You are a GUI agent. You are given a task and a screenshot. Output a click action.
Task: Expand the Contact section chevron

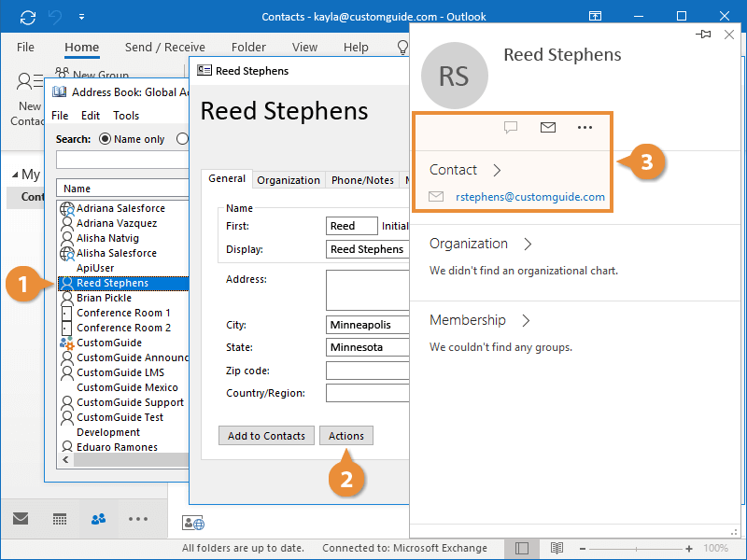(x=497, y=170)
